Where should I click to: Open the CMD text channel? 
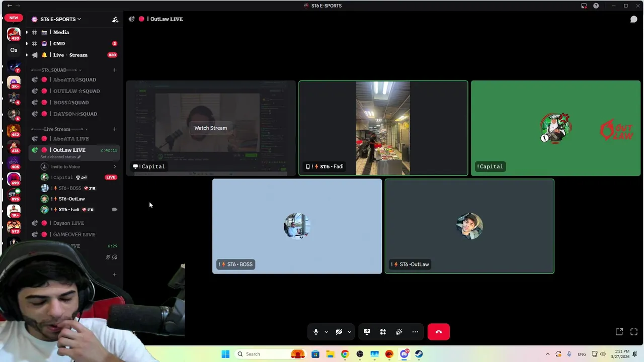(x=73, y=44)
